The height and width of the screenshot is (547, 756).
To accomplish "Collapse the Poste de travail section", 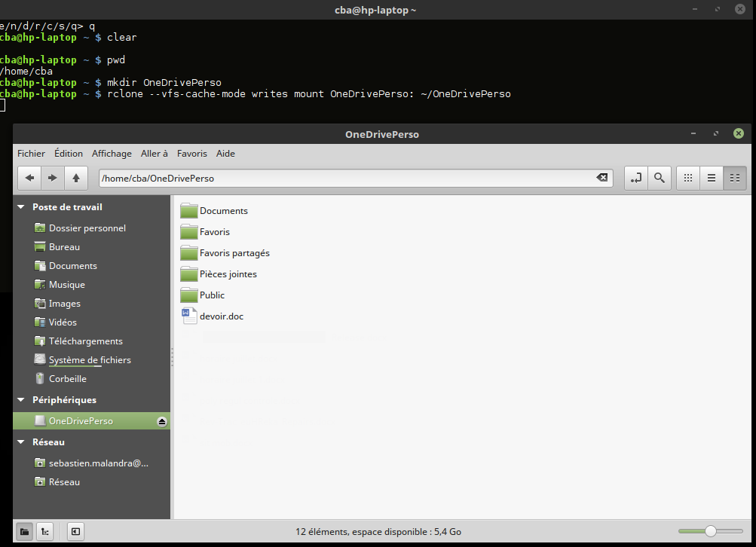I will pos(21,207).
